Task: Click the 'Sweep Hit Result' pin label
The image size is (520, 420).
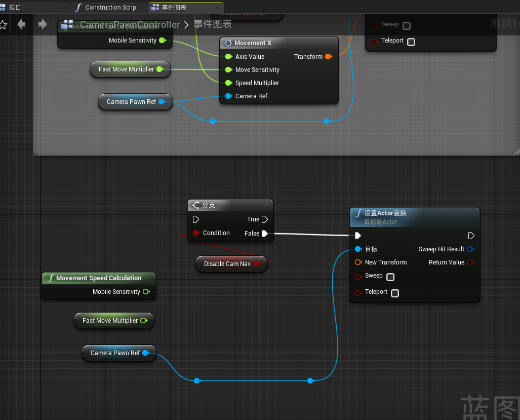Action: [x=442, y=249]
